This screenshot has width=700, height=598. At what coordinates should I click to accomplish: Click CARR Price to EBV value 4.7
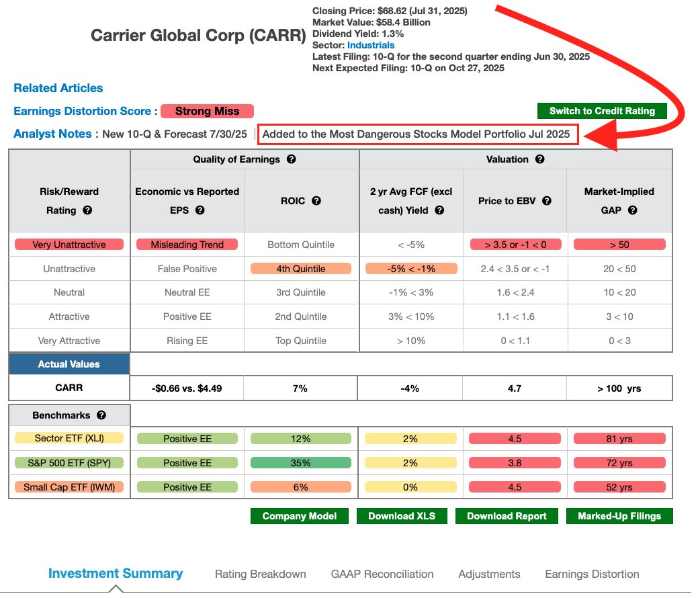[515, 388]
